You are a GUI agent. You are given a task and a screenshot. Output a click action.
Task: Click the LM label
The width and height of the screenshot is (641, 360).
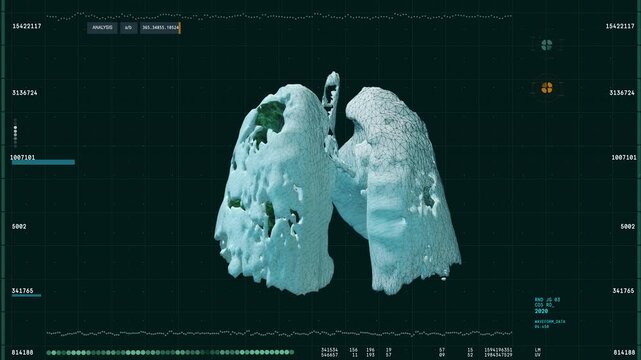click(x=538, y=350)
